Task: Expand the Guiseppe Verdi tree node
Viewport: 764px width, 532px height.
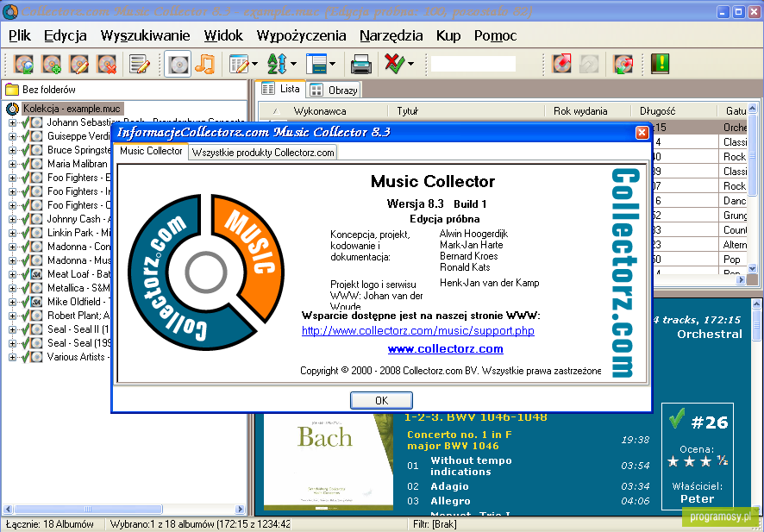Action: coord(12,136)
